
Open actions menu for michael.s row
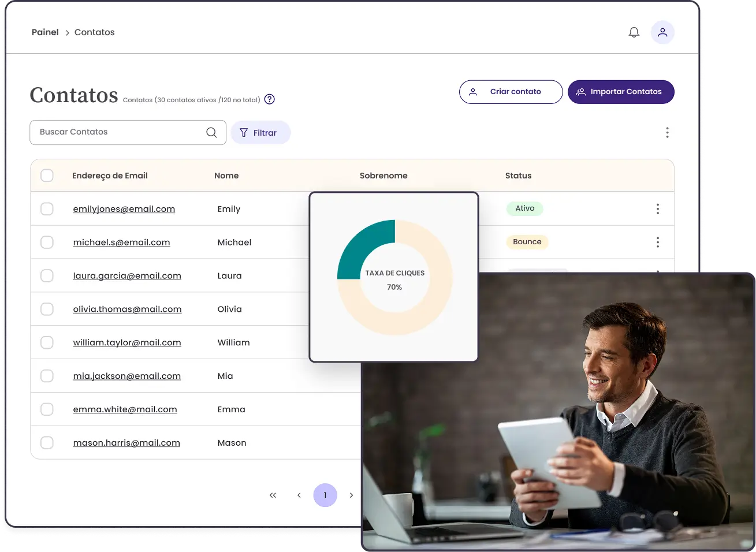click(658, 242)
